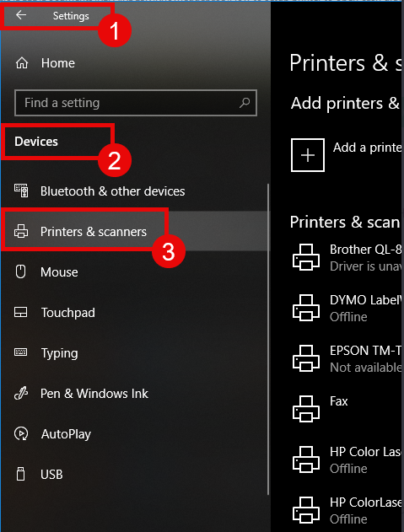Viewport: 404px width, 532px height.
Task: Open the Home page via house icon
Action: (22, 63)
